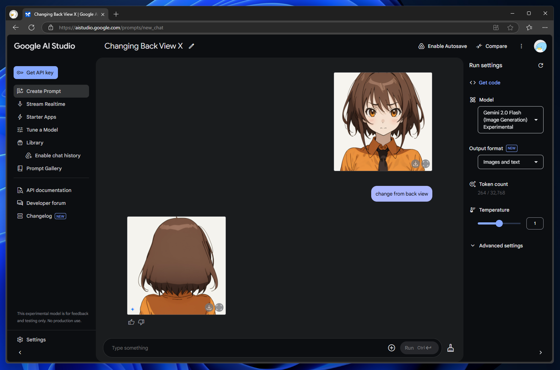Close the Changing Back View X tab
The width and height of the screenshot is (560, 370).
coord(102,14)
